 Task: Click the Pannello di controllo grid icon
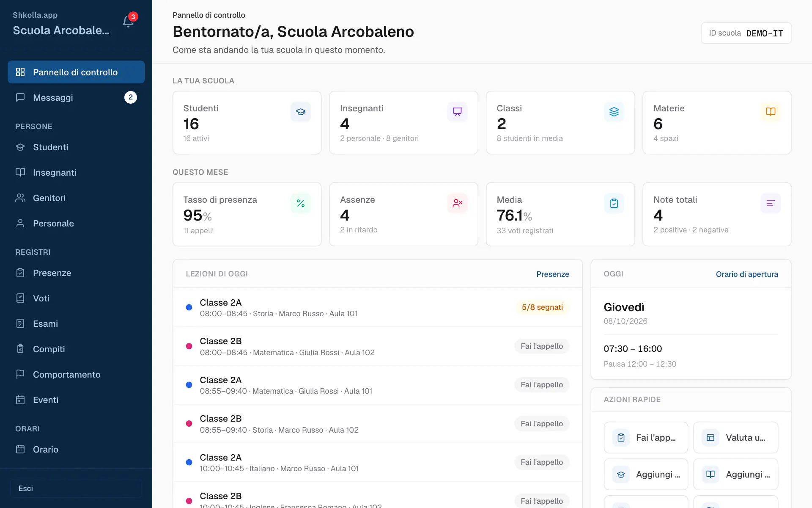[20, 72]
